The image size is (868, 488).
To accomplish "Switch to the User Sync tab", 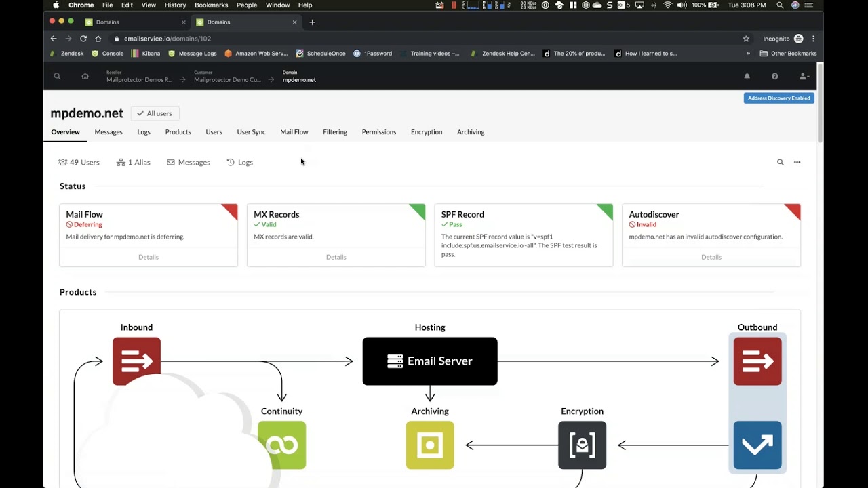I will [251, 132].
